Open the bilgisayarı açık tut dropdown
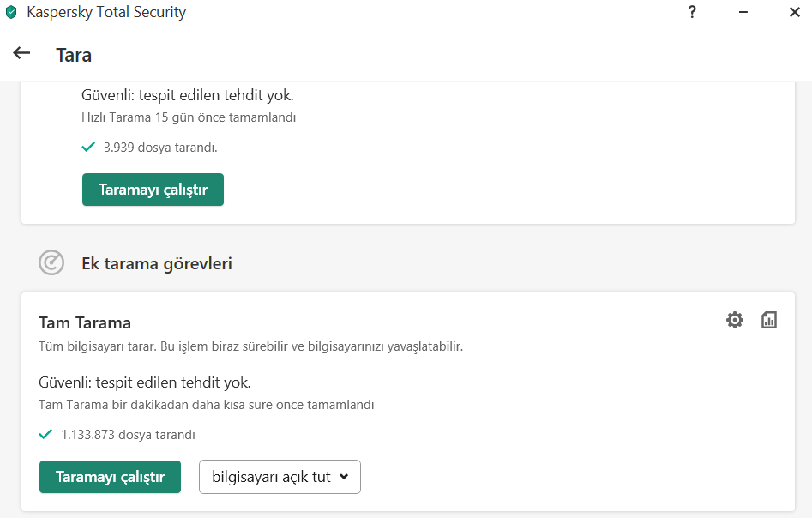Image resolution: width=812 pixels, height=518 pixels. pos(271,477)
